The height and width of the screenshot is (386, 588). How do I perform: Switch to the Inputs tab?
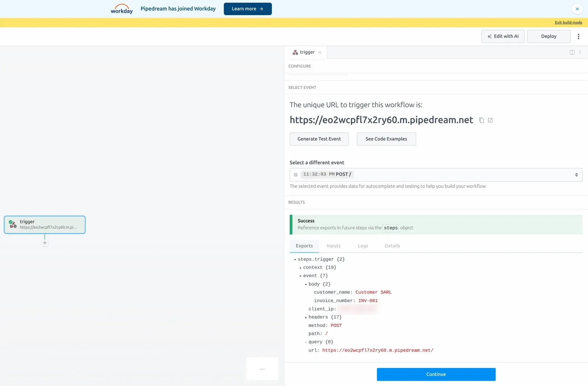coord(334,246)
